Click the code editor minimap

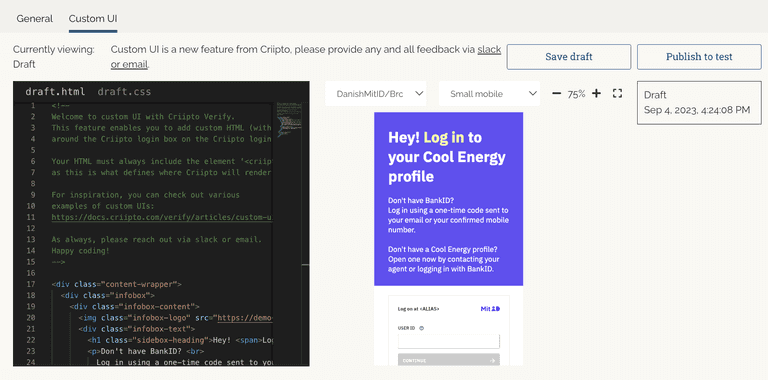click(289, 120)
